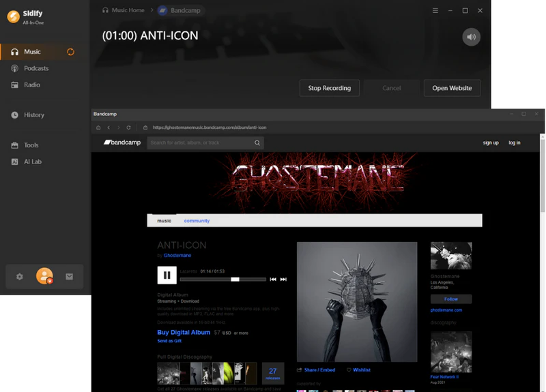The width and height of the screenshot is (546, 392).
Task: Open the 27 releases discography tile
Action: click(x=272, y=373)
